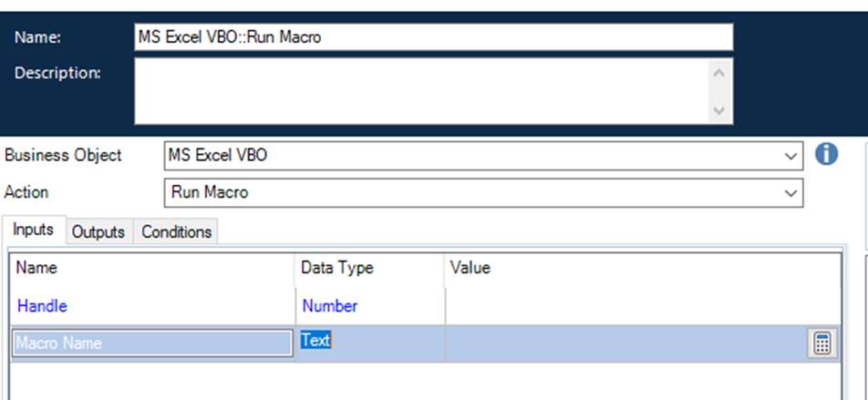Click the Description scrollbar down arrow

click(x=719, y=110)
